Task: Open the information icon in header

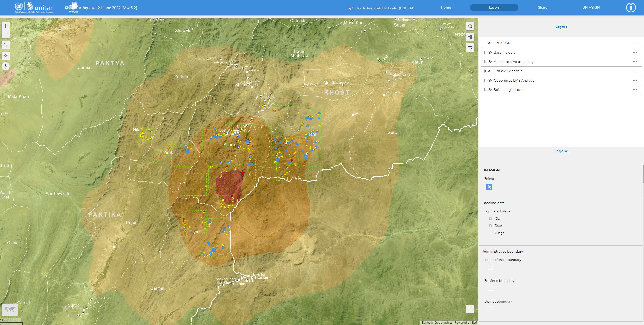Action: pyautogui.click(x=631, y=8)
